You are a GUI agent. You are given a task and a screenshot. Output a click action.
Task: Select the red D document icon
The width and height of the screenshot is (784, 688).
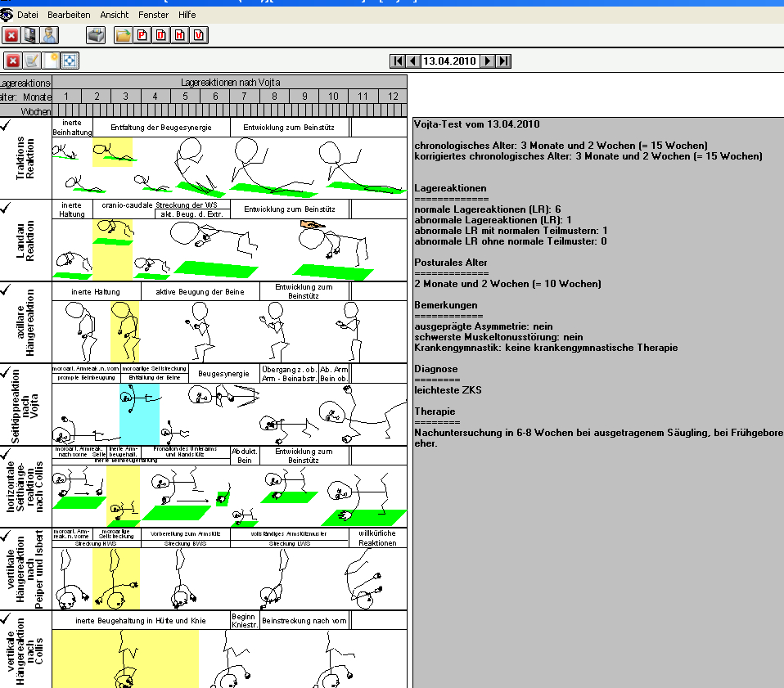click(161, 35)
